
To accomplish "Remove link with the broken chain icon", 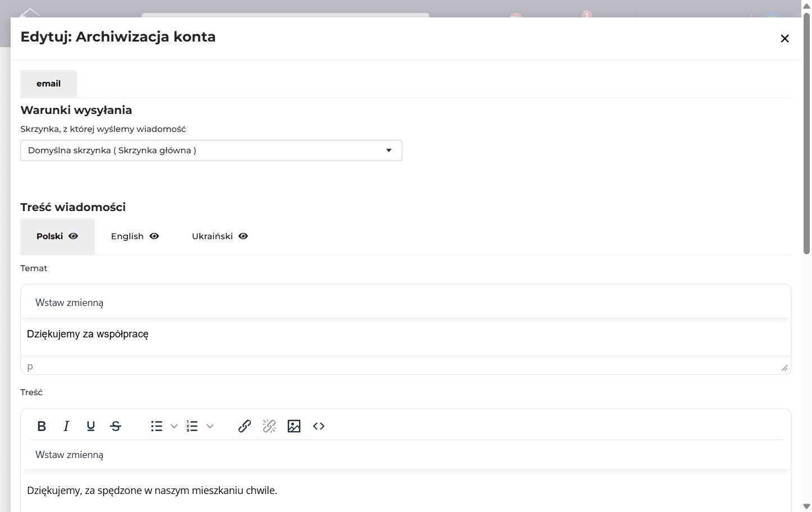I will click(269, 426).
